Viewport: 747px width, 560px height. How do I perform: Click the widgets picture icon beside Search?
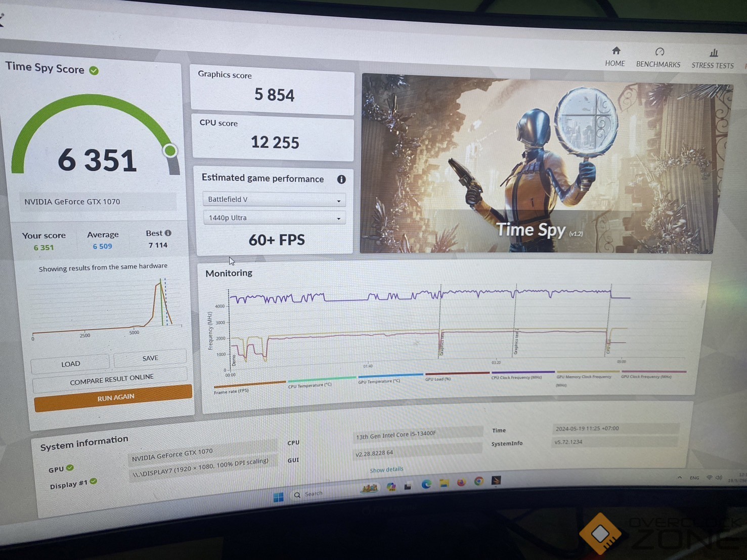(369, 488)
